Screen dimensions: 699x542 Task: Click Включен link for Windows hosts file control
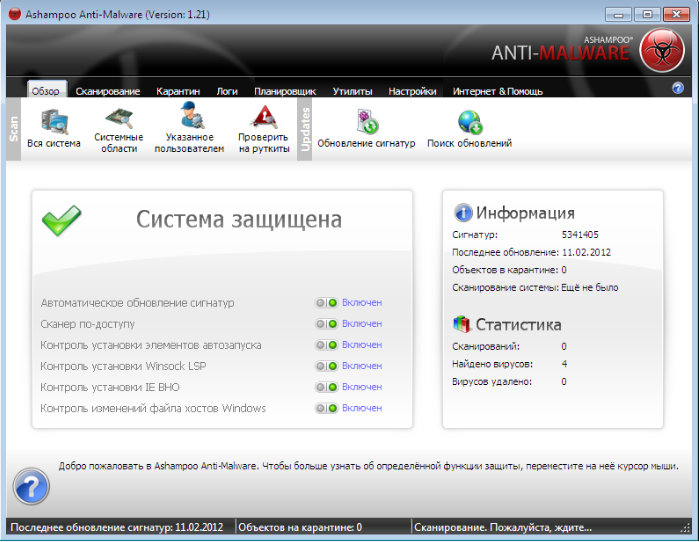[x=362, y=408]
